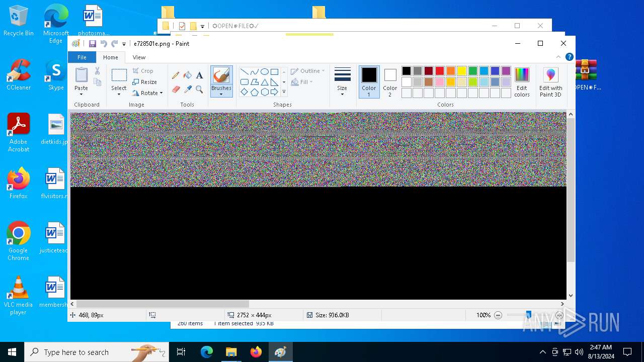Open the File menu
The width and height of the screenshot is (644, 362).
[x=82, y=57]
